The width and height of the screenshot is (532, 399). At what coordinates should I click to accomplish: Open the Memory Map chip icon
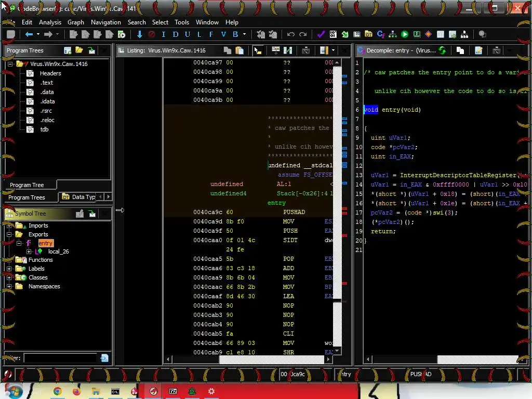point(417,34)
